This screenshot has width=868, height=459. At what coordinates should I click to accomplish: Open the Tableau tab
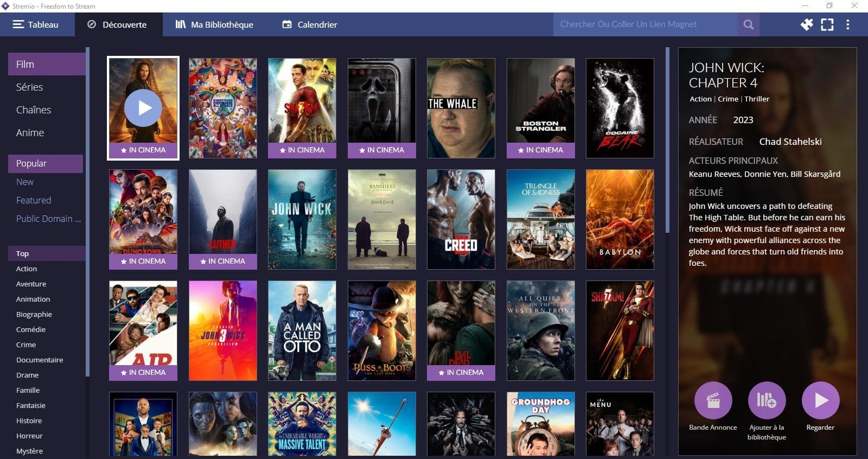tap(36, 24)
